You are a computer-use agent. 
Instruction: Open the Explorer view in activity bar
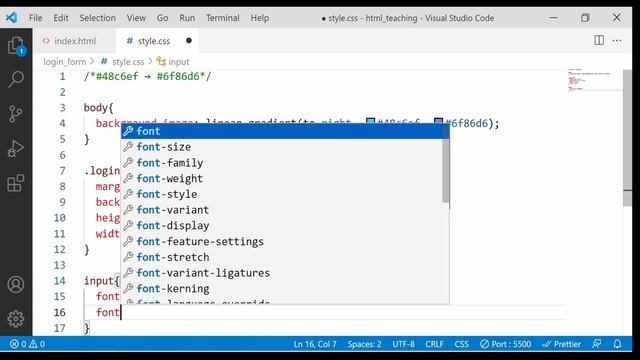tap(16, 45)
